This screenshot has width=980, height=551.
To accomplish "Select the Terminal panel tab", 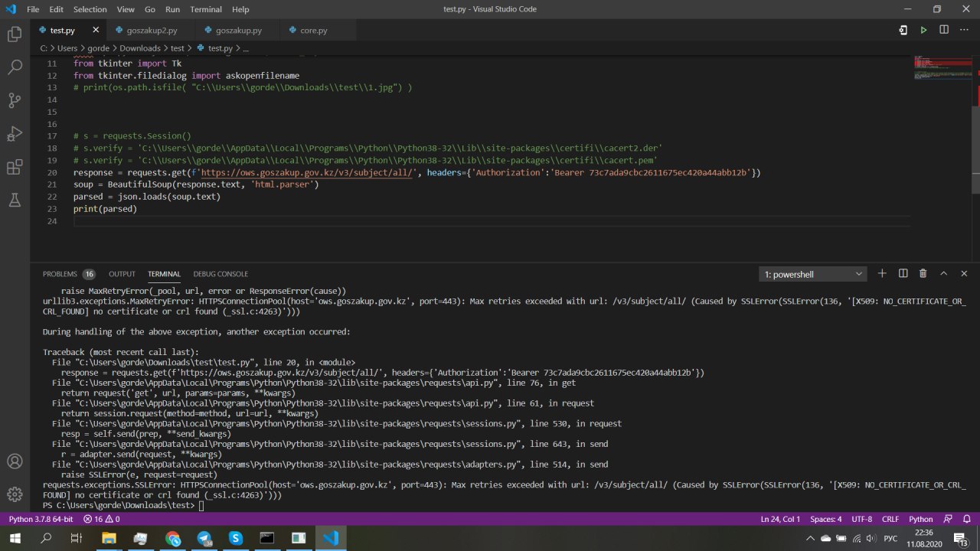I will tap(164, 274).
